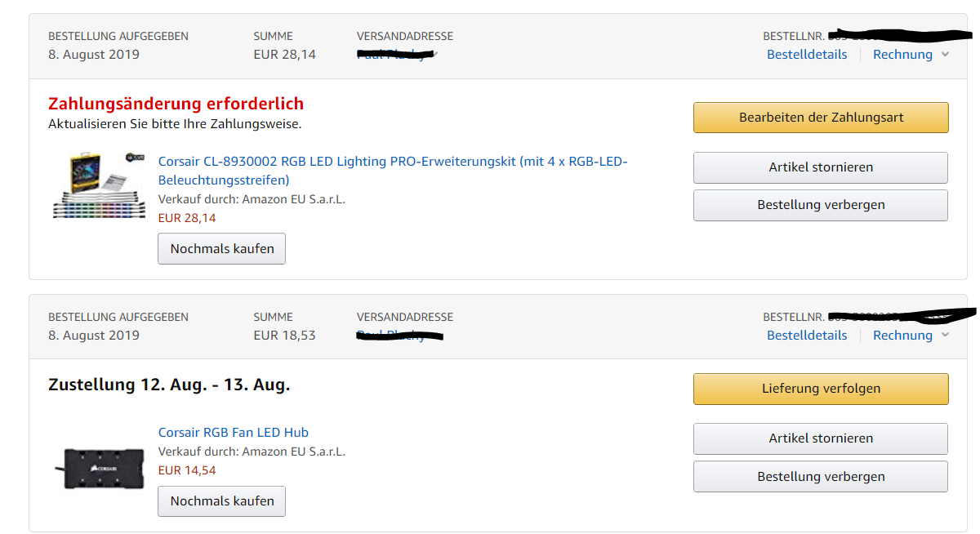
Task: Open Corsair RGB Fan LED Hub product link
Action: click(x=234, y=433)
